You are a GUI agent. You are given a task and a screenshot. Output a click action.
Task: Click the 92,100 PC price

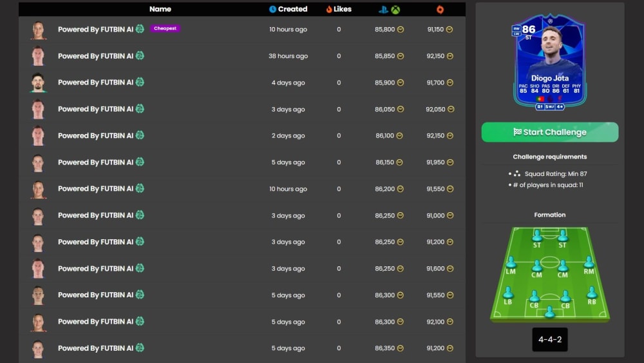(435, 322)
